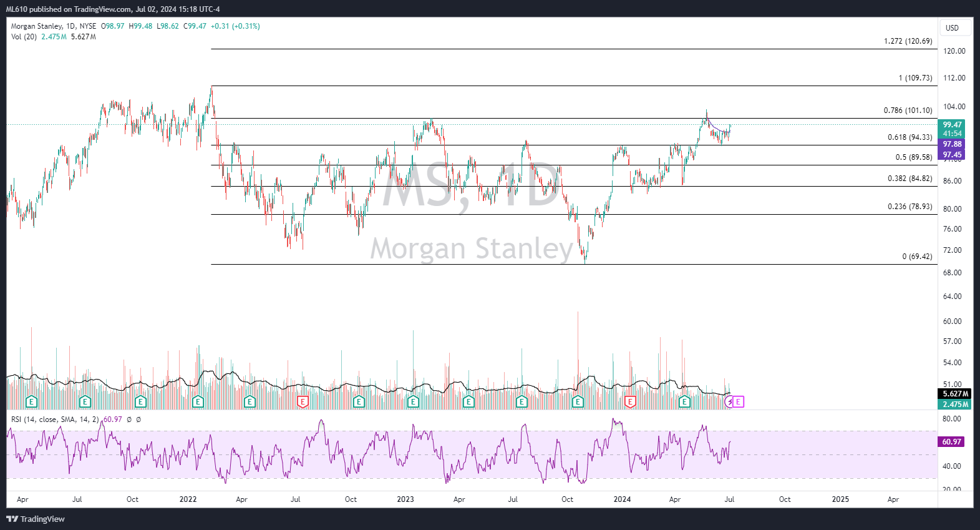Click the 76.00 price axis label

(x=953, y=229)
